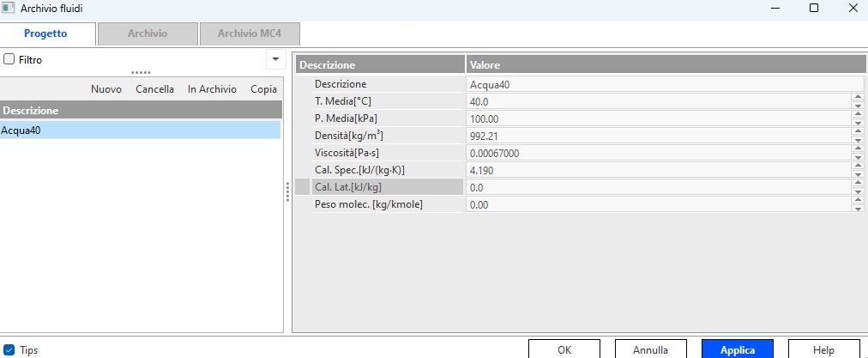Switch to the Archivio tab
868x358 pixels.
pos(148,33)
